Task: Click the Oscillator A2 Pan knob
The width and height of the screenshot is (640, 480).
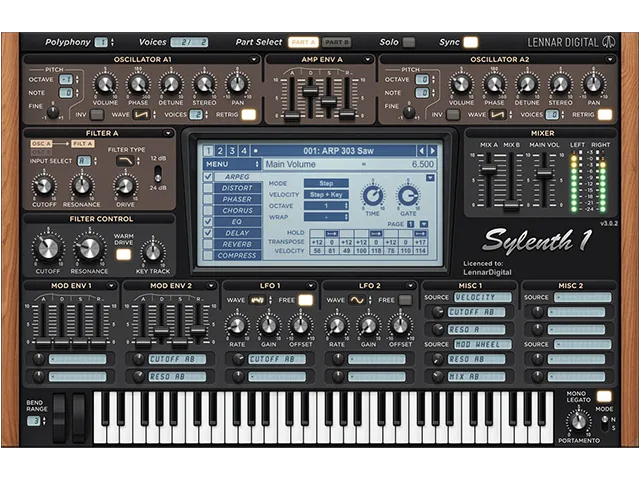Action: point(593,85)
